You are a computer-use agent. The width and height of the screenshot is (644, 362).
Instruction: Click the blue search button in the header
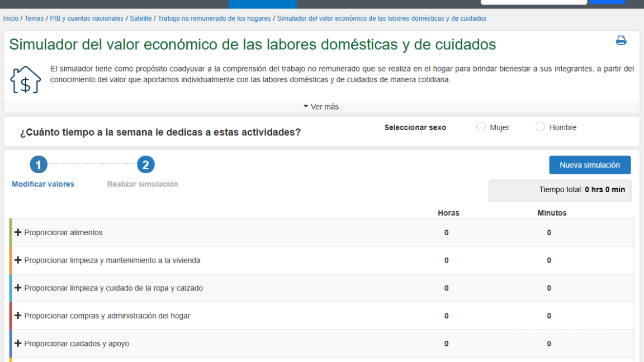click(x=607, y=3)
